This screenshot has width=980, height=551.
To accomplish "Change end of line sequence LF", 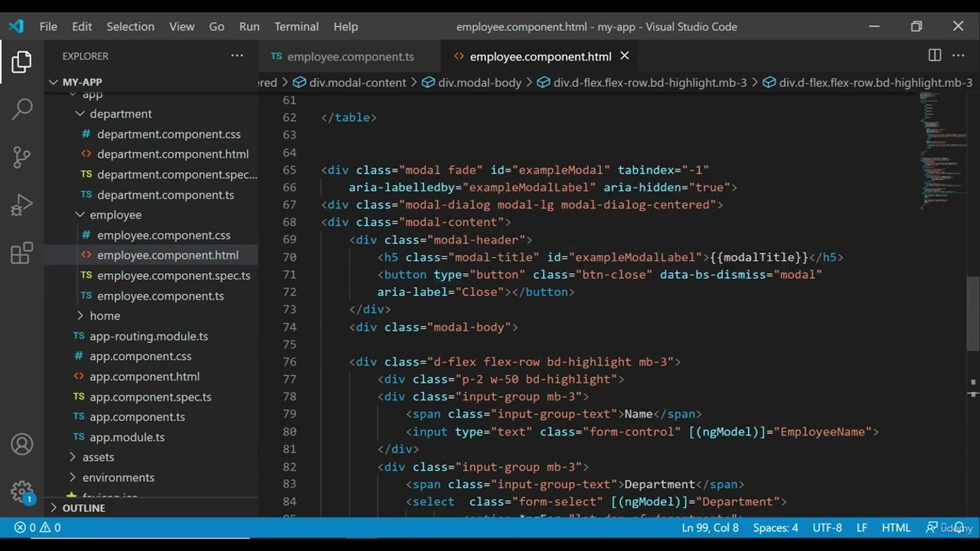I will (861, 527).
